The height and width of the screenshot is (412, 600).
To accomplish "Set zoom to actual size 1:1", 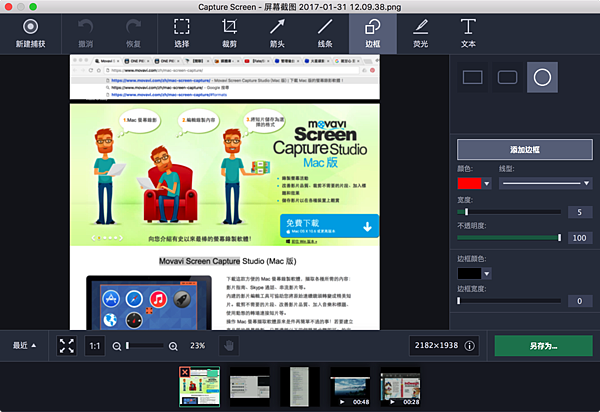I will (x=95, y=346).
